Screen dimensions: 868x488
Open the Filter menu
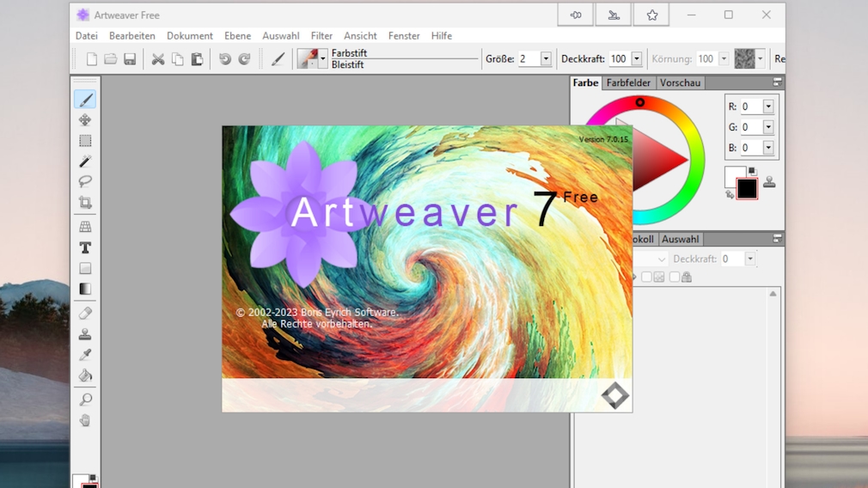[x=321, y=36]
